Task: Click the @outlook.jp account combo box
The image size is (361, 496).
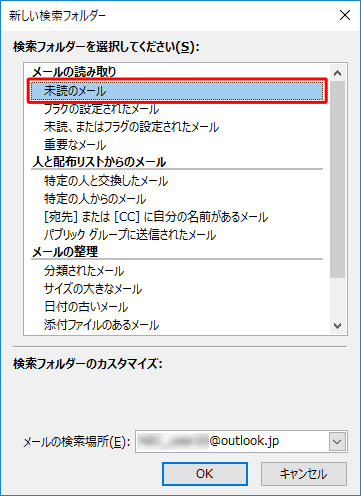Action: pos(241,441)
